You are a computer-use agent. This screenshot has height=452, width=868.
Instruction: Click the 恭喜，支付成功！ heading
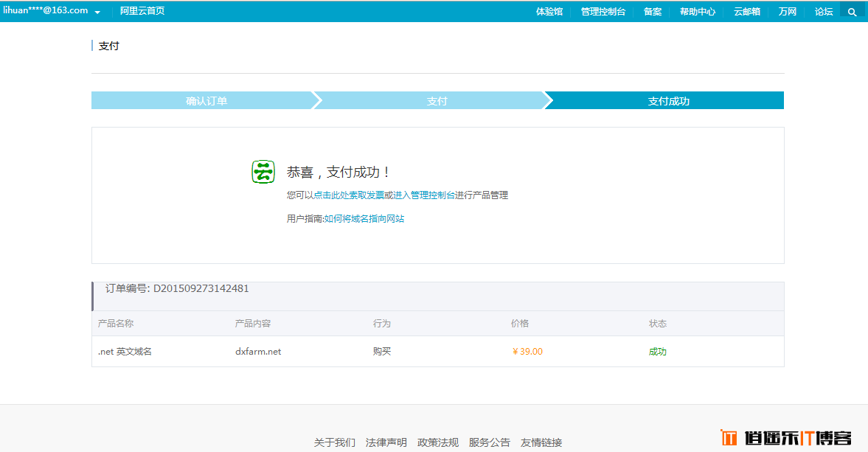pos(338,172)
